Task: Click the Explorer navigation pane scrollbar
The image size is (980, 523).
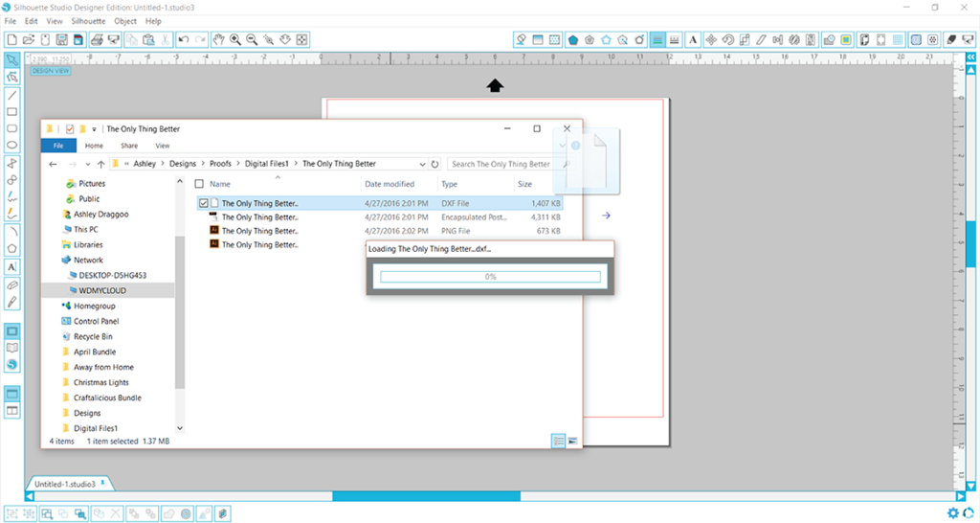Action: click(x=180, y=313)
